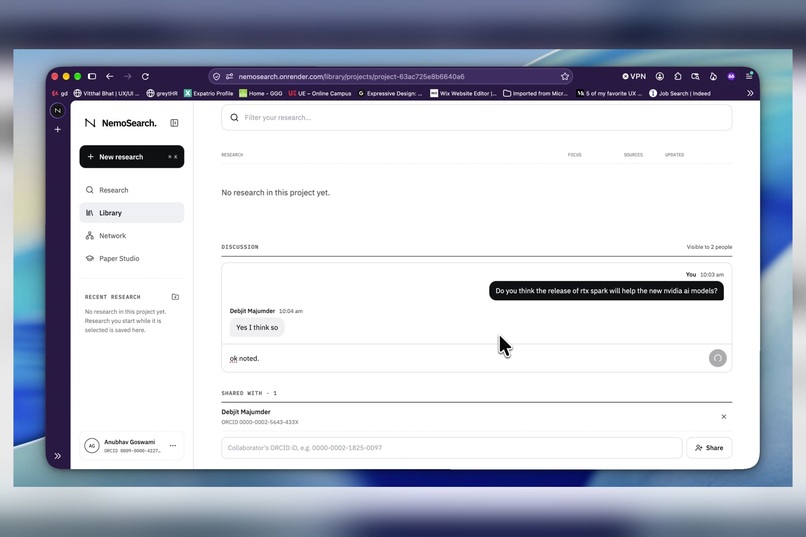Click the folder icon beside Recent Research
The width and height of the screenshot is (806, 537).
[175, 297]
